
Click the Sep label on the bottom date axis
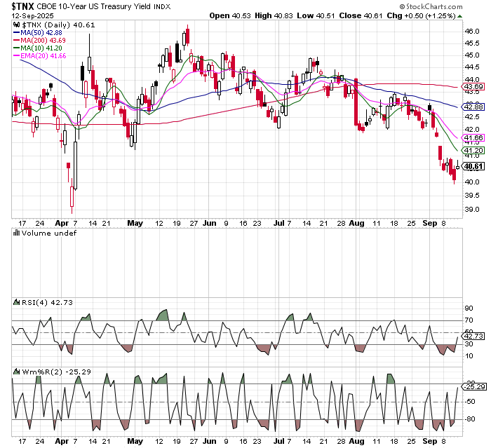coord(429,441)
